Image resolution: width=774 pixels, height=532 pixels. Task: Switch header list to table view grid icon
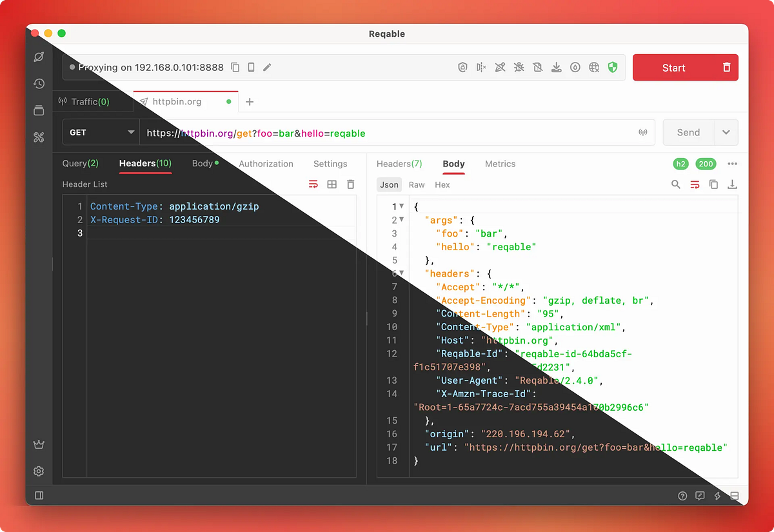[x=332, y=184]
